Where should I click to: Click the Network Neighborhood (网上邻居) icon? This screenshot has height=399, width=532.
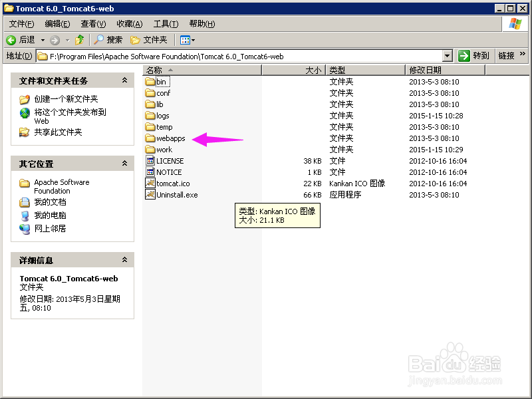[x=25, y=229]
